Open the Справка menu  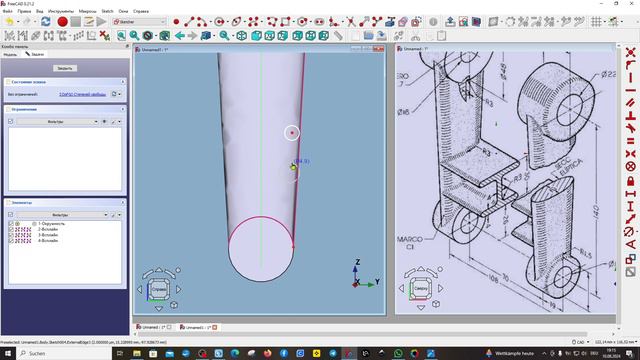click(x=141, y=11)
